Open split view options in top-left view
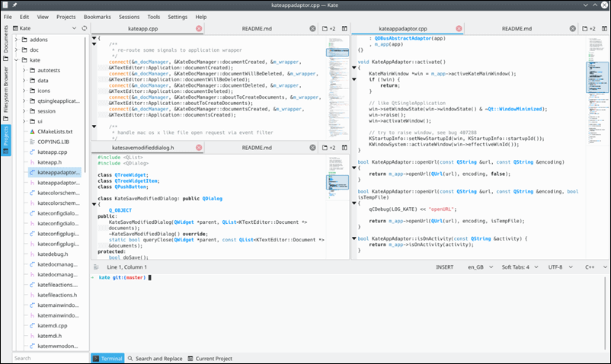 click(344, 28)
